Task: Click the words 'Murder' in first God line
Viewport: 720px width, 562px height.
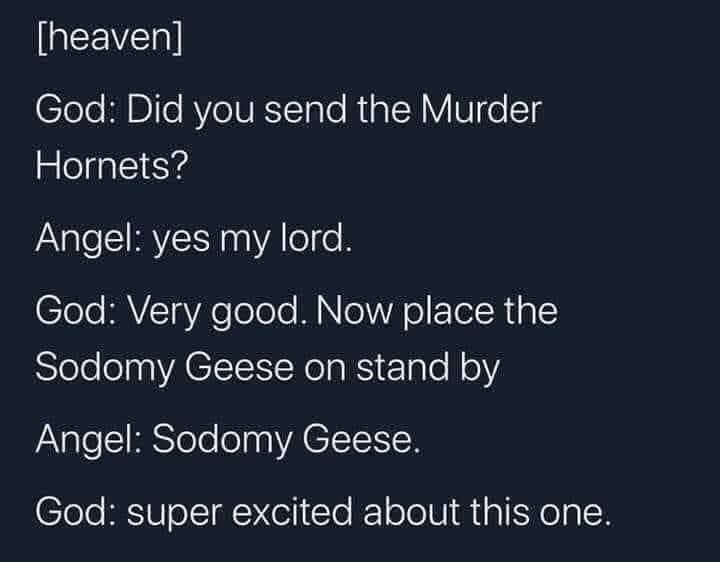Action: tap(481, 110)
